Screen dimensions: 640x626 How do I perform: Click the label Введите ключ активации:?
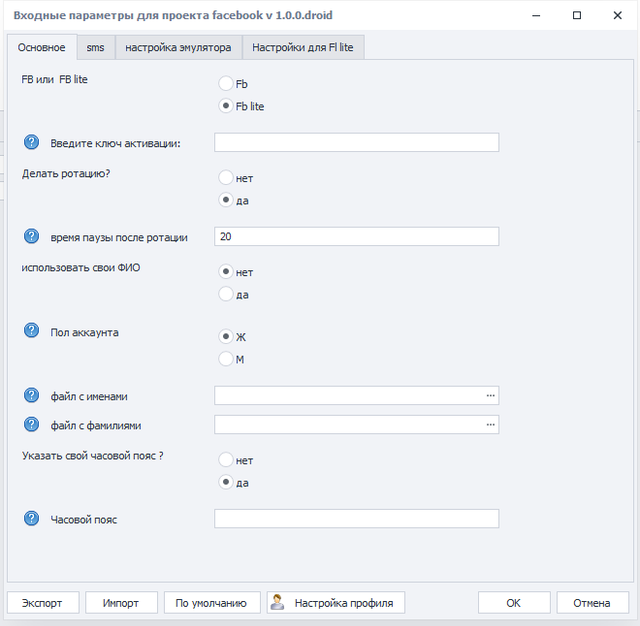tap(116, 144)
